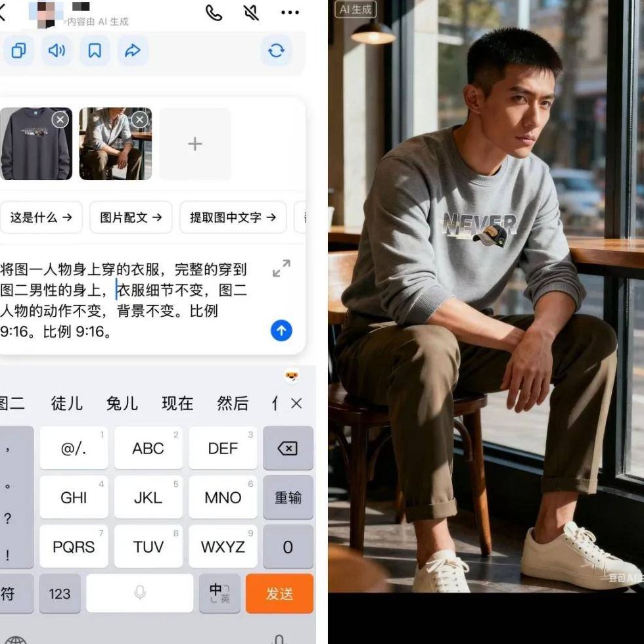Open the three-dot more options menu

pos(290,12)
